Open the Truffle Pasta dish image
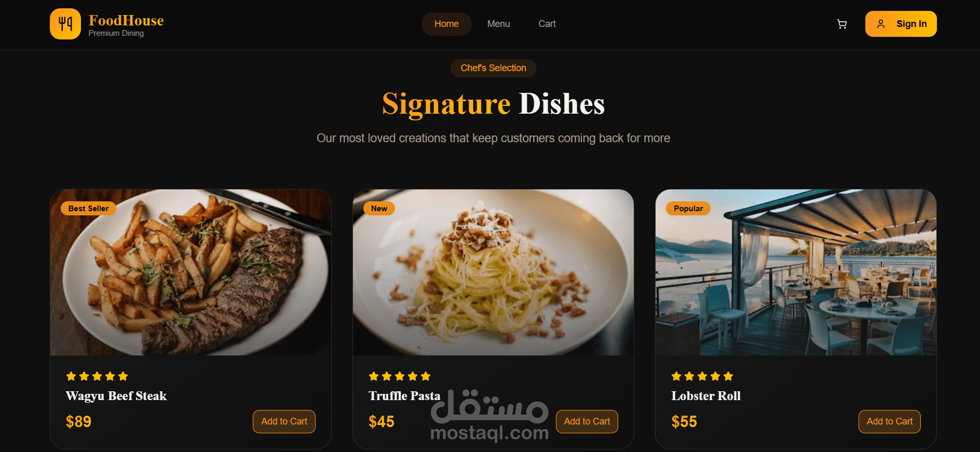The height and width of the screenshot is (452, 980). click(493, 272)
